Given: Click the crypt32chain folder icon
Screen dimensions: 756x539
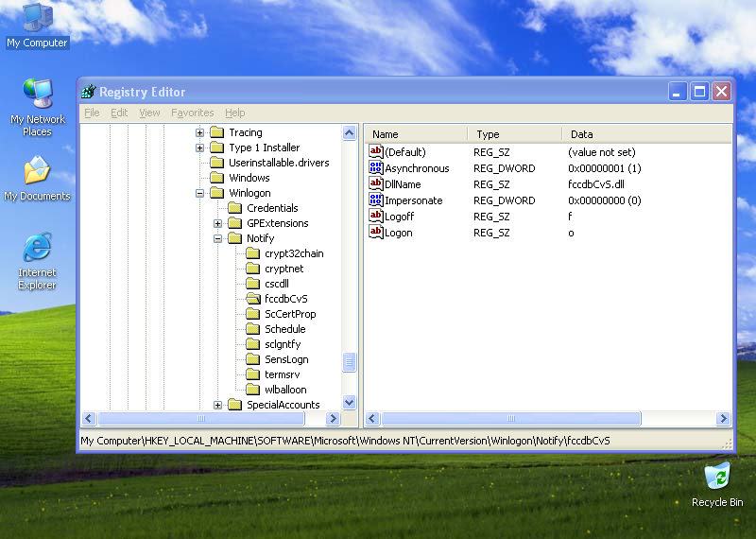Looking at the screenshot, I should [253, 253].
